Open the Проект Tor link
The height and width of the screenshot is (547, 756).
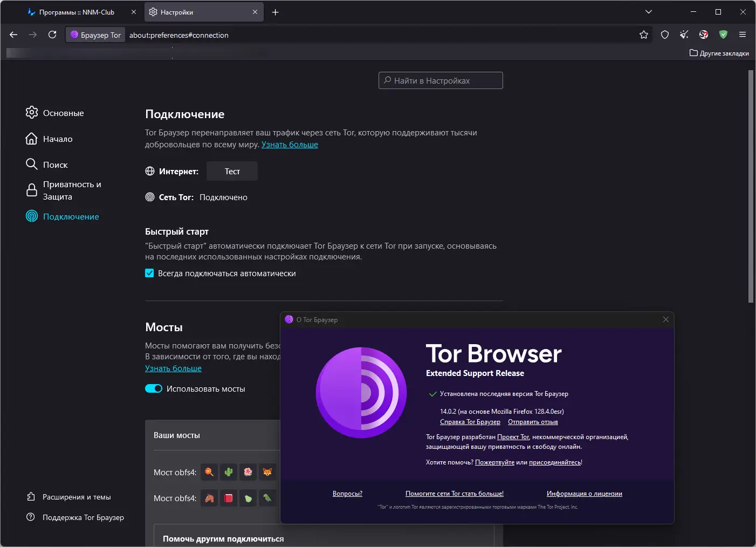513,437
